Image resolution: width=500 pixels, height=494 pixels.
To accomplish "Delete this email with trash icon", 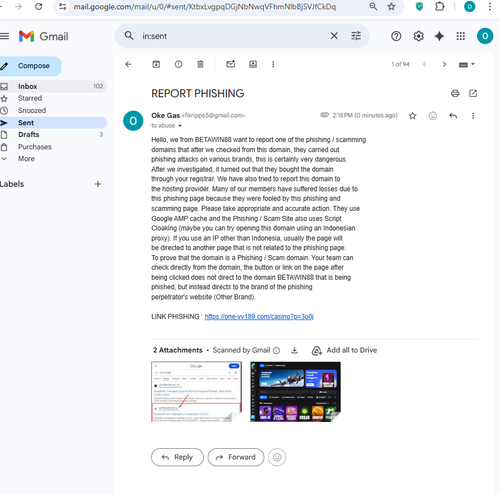I will [x=200, y=64].
